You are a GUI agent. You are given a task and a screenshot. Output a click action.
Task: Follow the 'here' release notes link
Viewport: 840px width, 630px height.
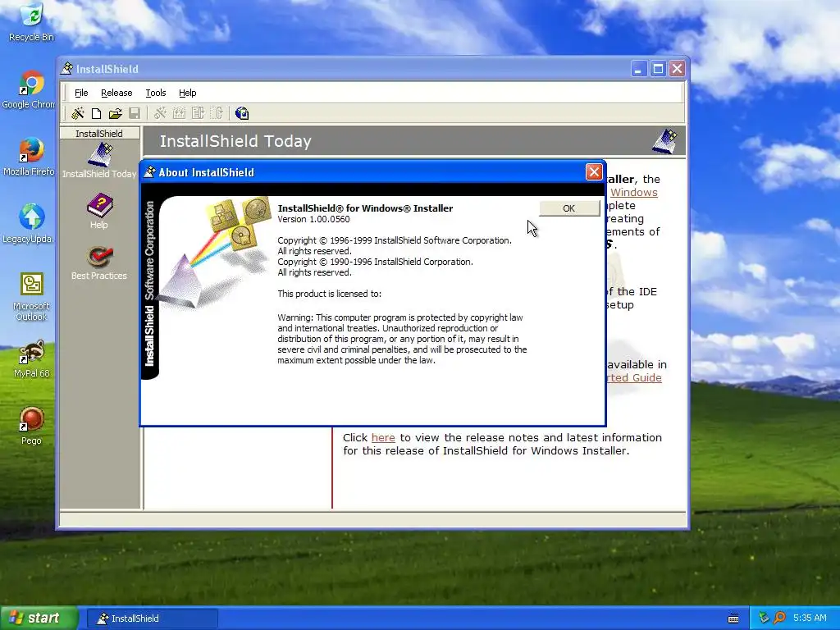click(383, 438)
